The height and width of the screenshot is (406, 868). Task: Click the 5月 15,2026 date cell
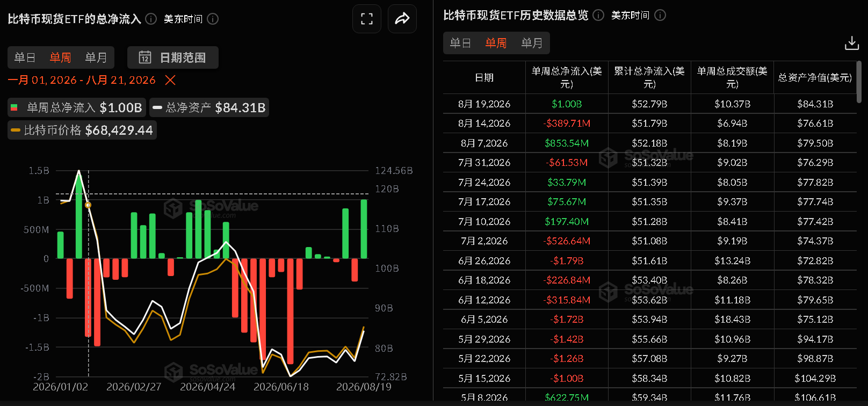point(484,378)
